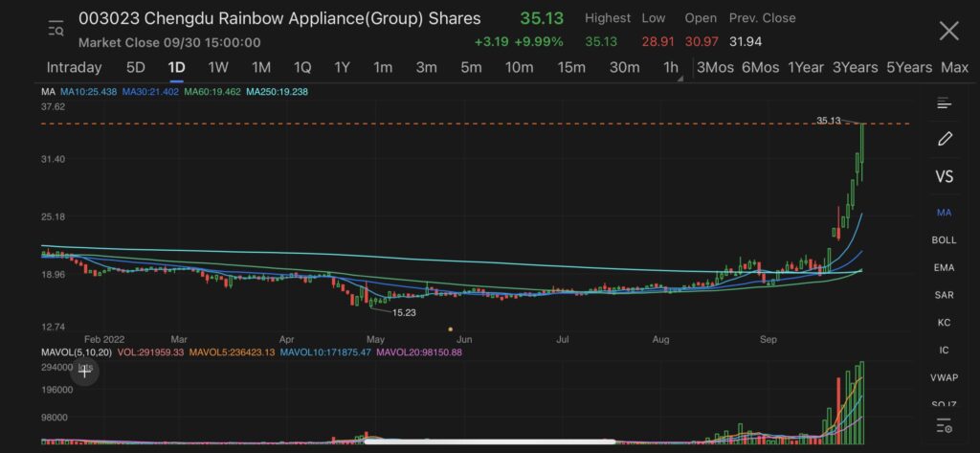Click the MA250:19.238 legend value

[x=277, y=92]
